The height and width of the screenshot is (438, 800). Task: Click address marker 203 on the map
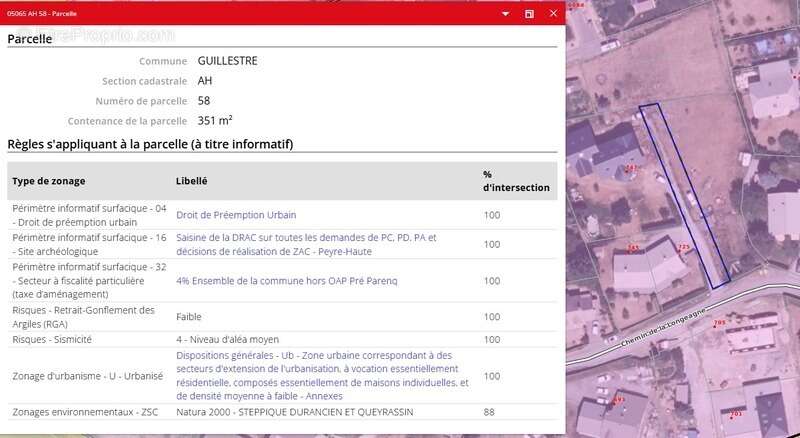point(736,413)
